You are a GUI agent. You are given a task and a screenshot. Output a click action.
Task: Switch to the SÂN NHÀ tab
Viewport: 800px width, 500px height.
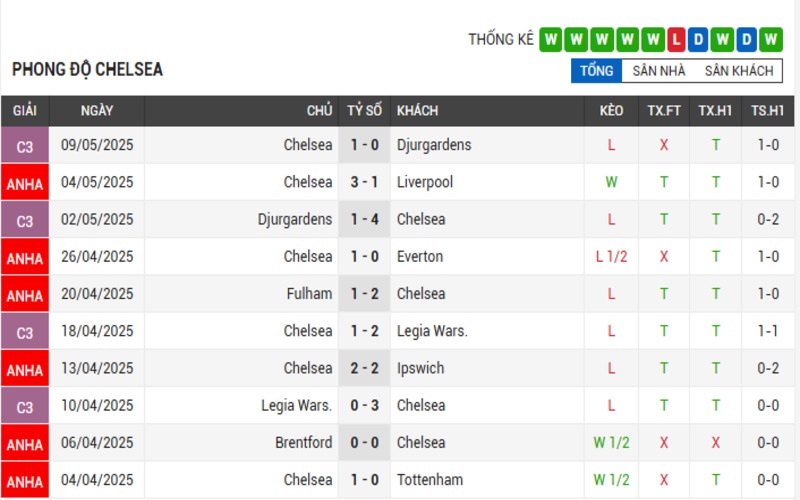[659, 70]
